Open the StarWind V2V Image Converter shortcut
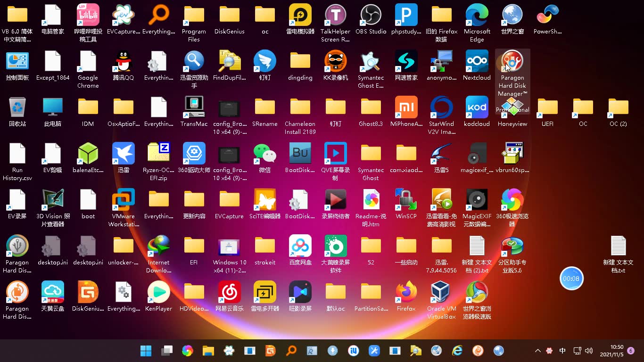644x362 pixels. coord(442,116)
